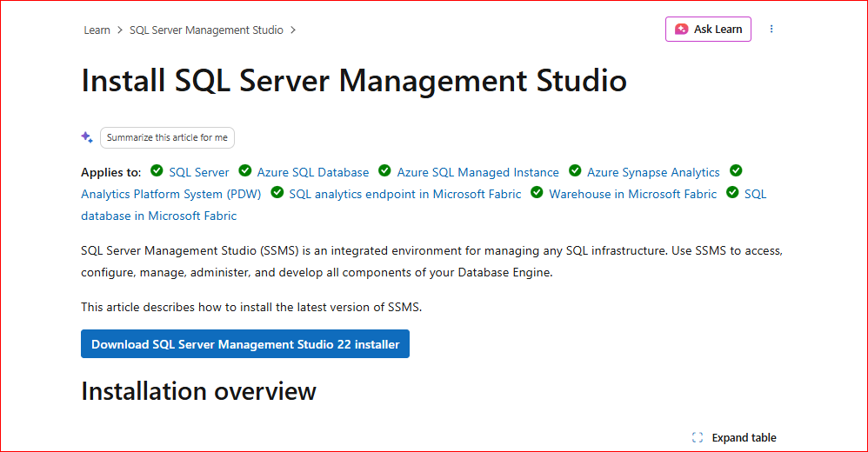Click the 'Applies to:' label
The image size is (868, 452).
click(x=111, y=173)
